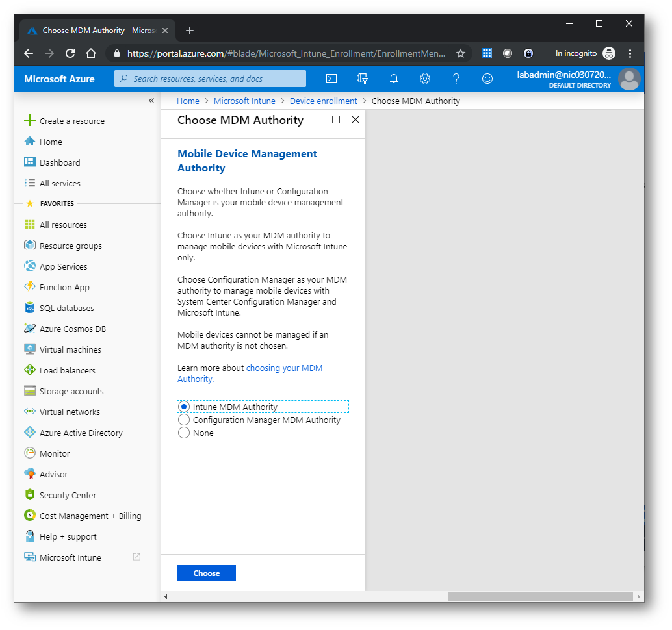Open a new browser tab
672x630 pixels.
coord(189,31)
